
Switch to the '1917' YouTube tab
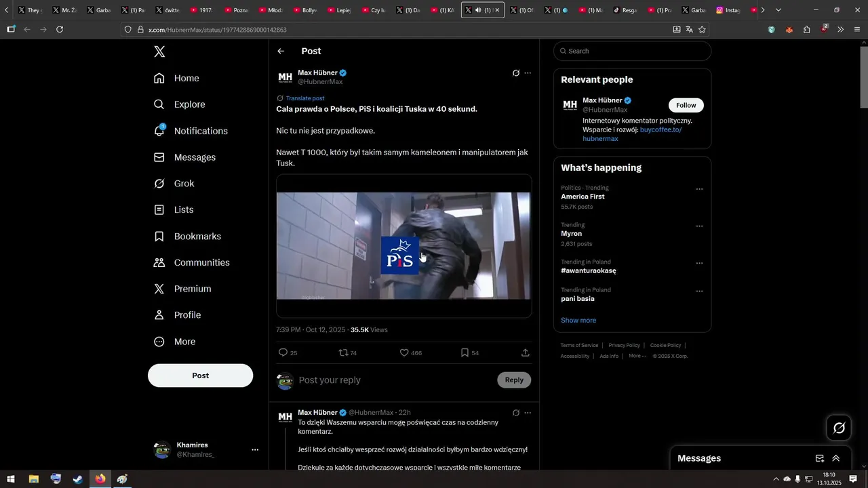201,10
